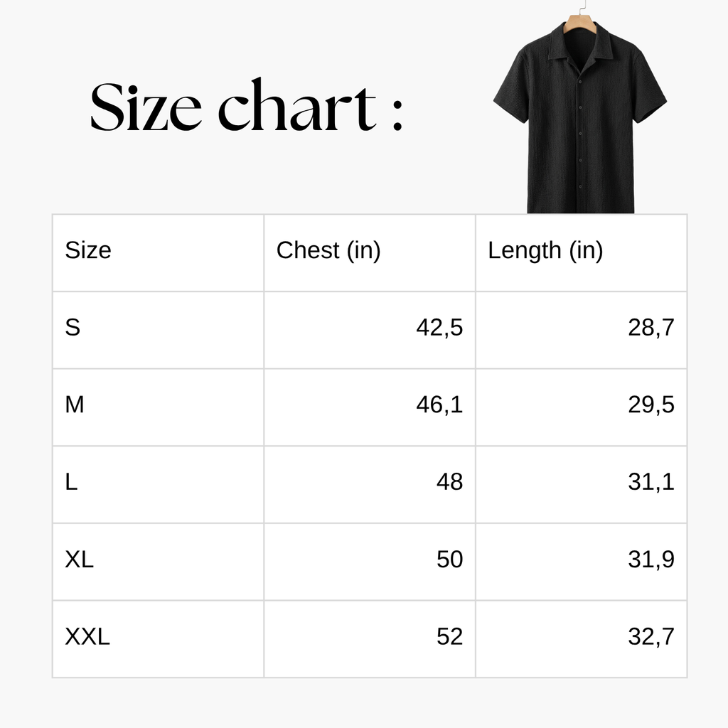This screenshot has height=728, width=728.
Task: Select length value 32,7
Action: point(651,636)
